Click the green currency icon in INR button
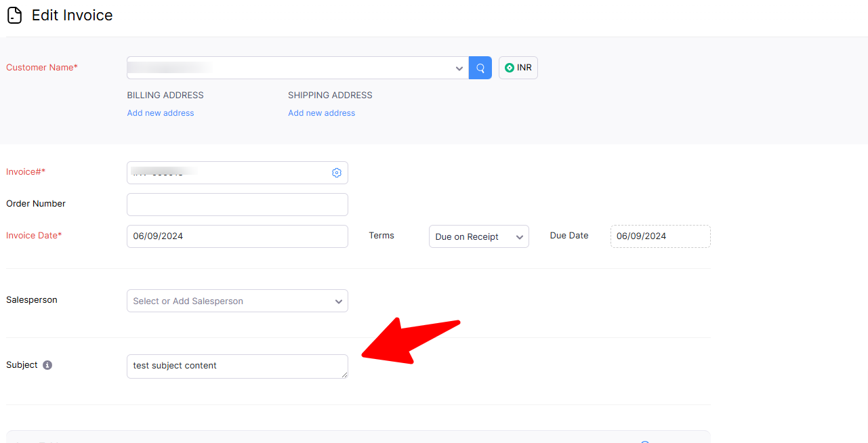 (510, 68)
